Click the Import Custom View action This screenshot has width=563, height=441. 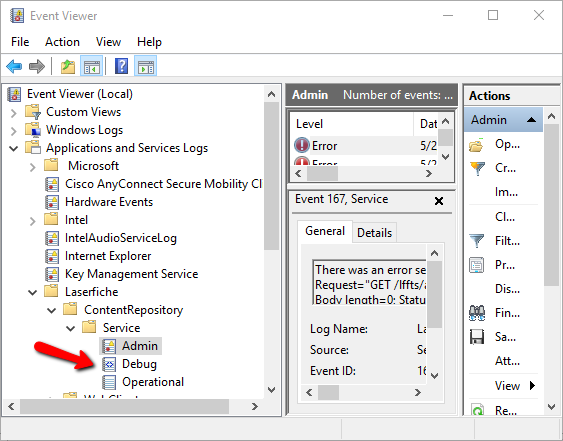coord(506,192)
